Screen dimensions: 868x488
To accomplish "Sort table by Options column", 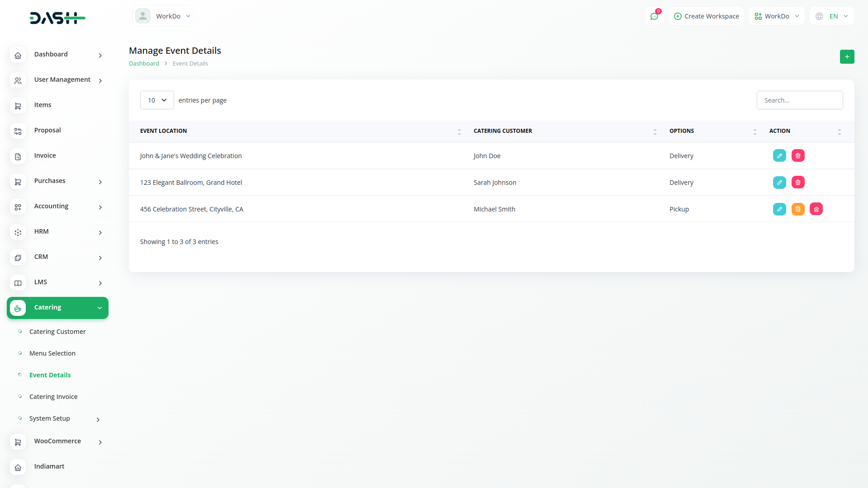I will pyautogui.click(x=755, y=131).
